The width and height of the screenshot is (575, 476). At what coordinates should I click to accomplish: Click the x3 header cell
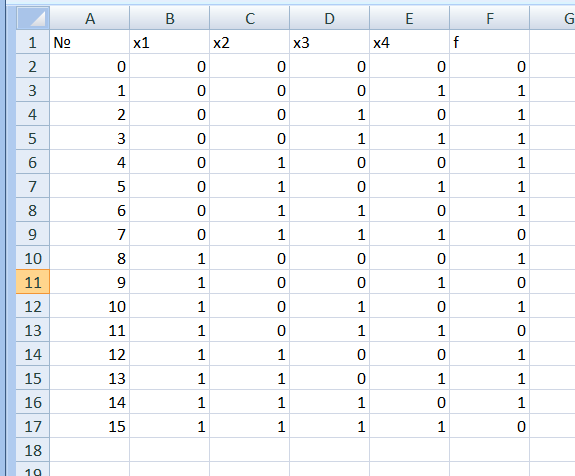tap(330, 42)
